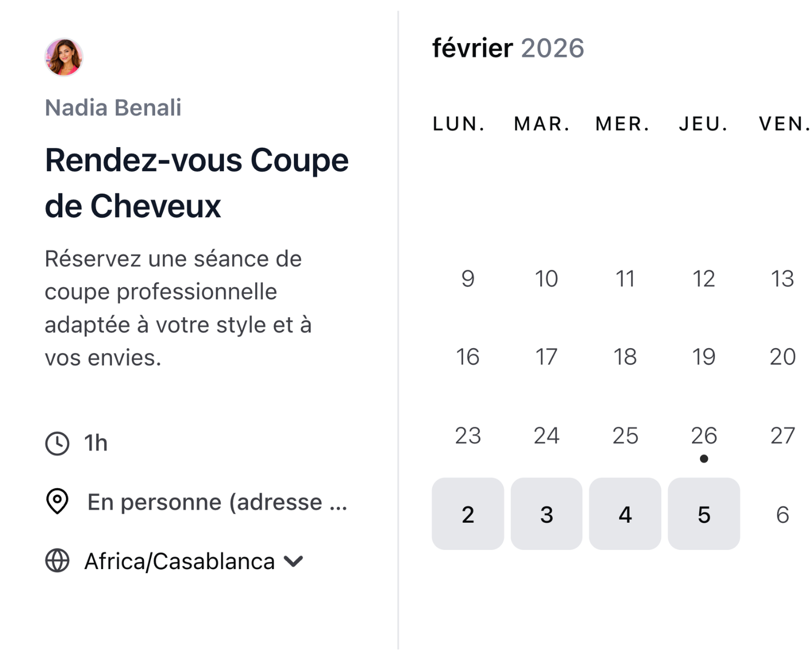
Task: Click the 'LUN.' weekday column header
Action: tap(459, 123)
